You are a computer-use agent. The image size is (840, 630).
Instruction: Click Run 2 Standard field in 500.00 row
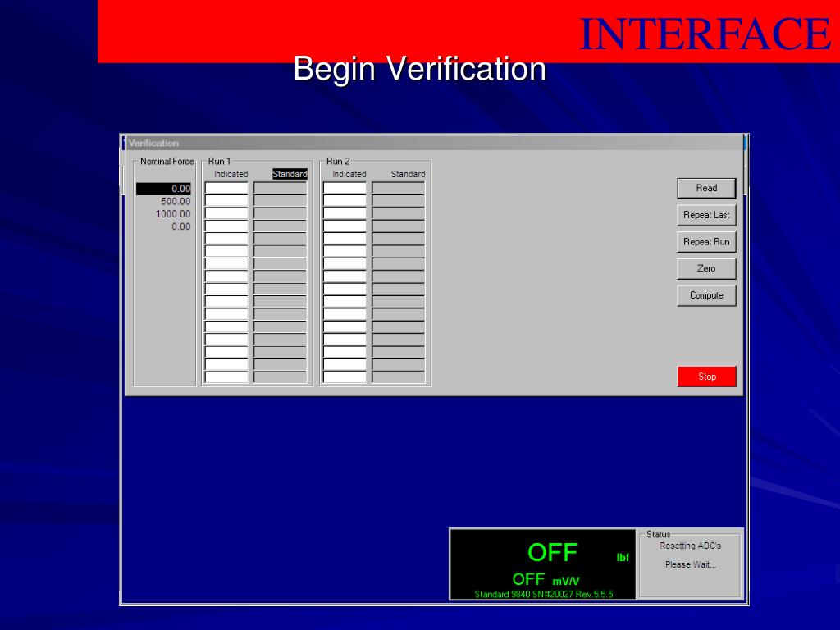point(398,201)
